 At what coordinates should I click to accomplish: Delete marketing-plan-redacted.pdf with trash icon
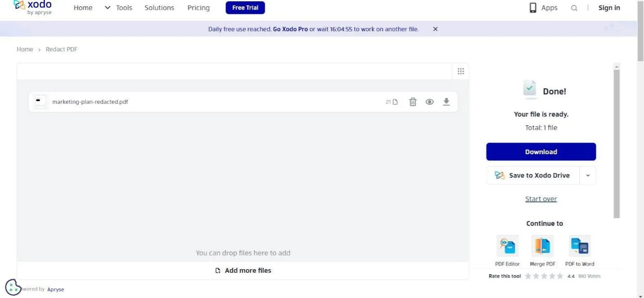pos(413,102)
